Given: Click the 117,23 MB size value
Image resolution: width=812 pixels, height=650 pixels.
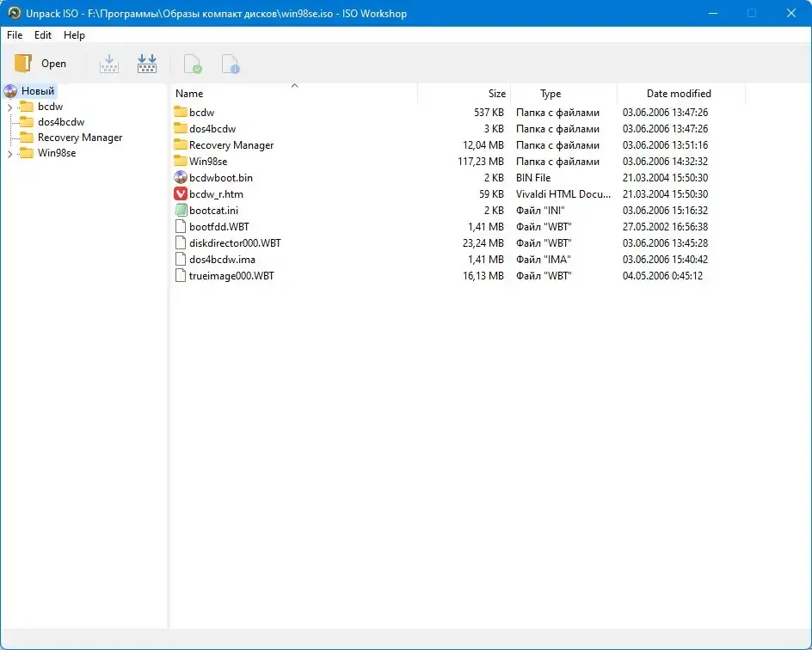Looking at the screenshot, I should coord(481,162).
